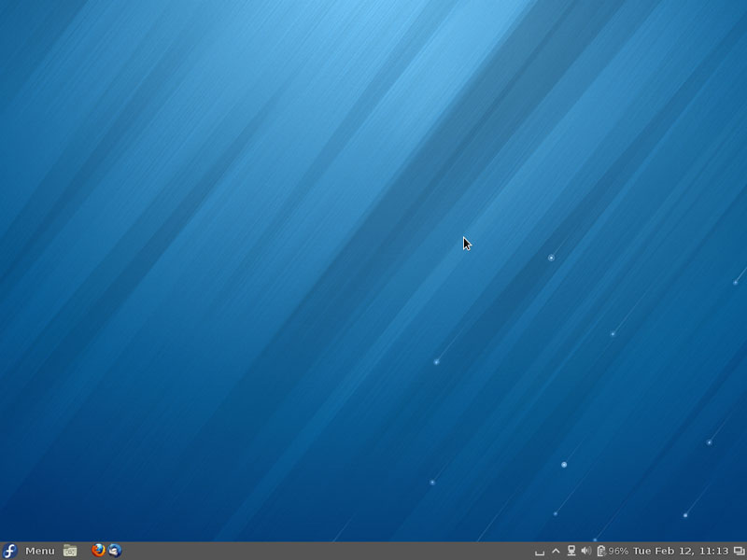Expand the hidden tray icons arrow
Image resolution: width=747 pixels, height=560 pixels.
click(x=556, y=552)
